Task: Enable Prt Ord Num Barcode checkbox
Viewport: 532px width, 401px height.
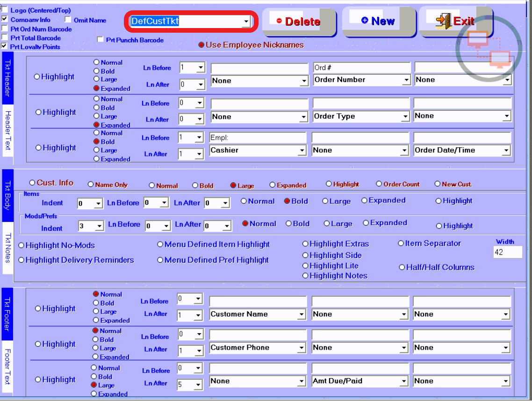Action: [x=4, y=29]
